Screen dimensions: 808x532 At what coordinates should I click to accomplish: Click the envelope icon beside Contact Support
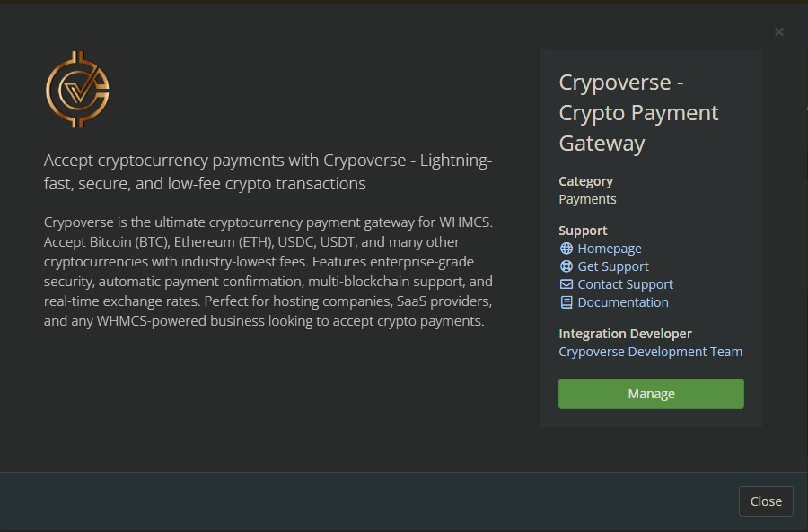point(566,284)
